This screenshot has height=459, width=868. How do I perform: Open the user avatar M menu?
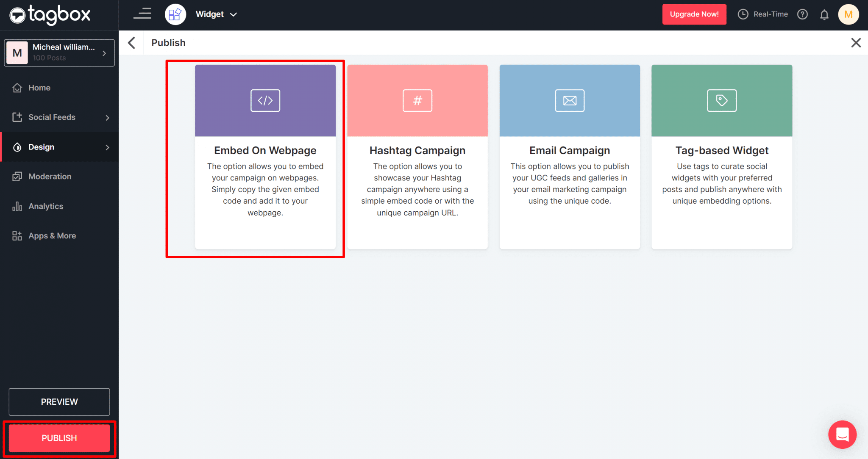click(x=849, y=14)
